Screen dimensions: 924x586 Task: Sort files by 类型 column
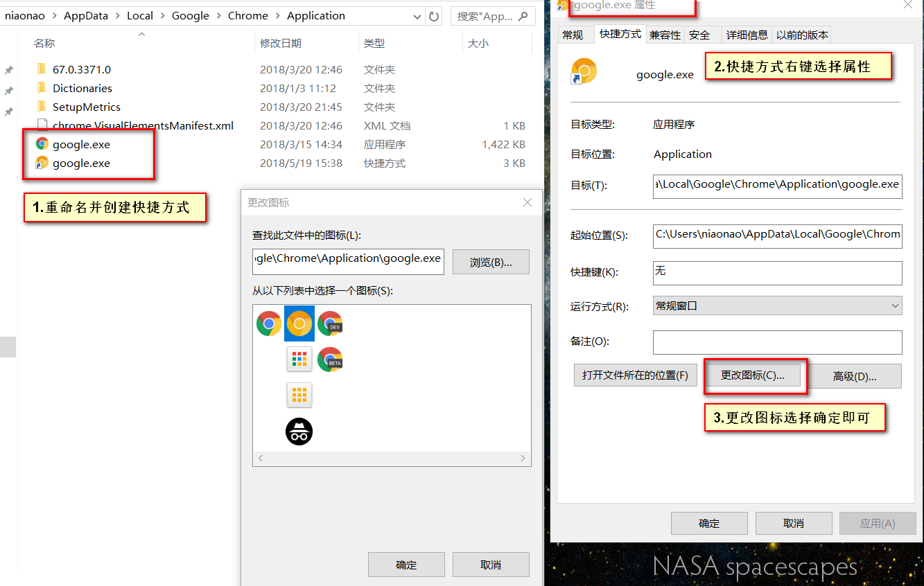[x=374, y=44]
